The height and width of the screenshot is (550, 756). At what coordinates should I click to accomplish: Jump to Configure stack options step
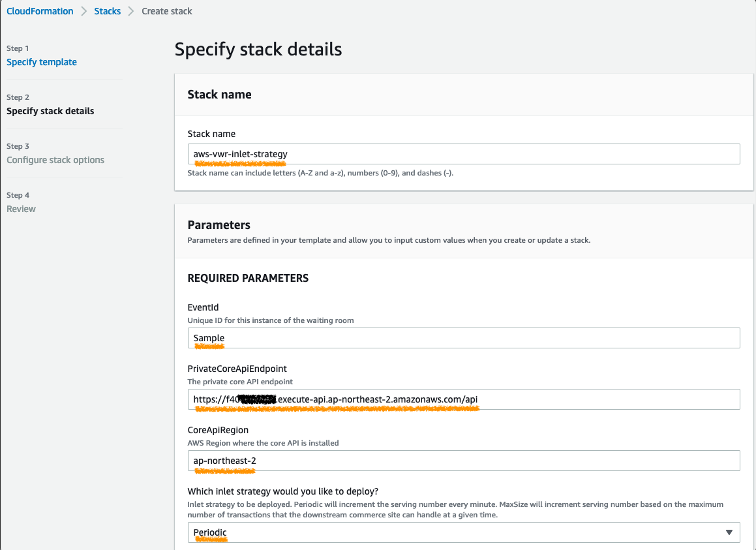click(x=55, y=160)
